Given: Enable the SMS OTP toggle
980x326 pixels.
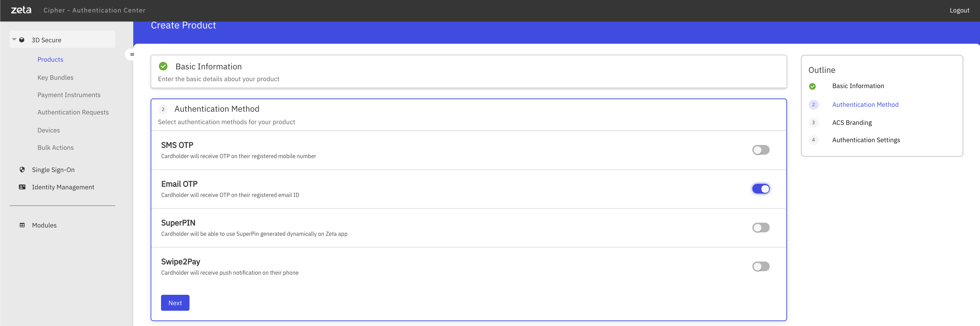Looking at the screenshot, I should point(761,149).
